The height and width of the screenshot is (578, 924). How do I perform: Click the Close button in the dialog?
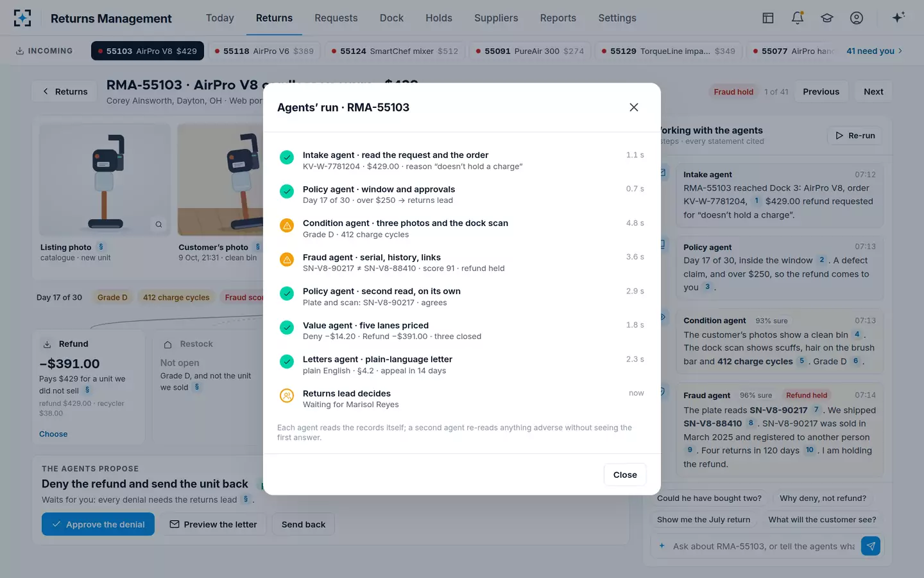coord(625,475)
